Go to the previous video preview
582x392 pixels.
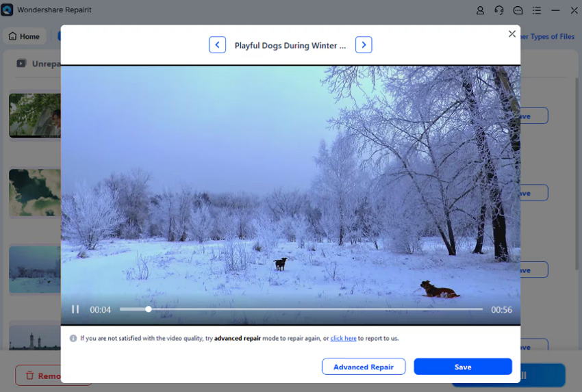click(x=217, y=45)
